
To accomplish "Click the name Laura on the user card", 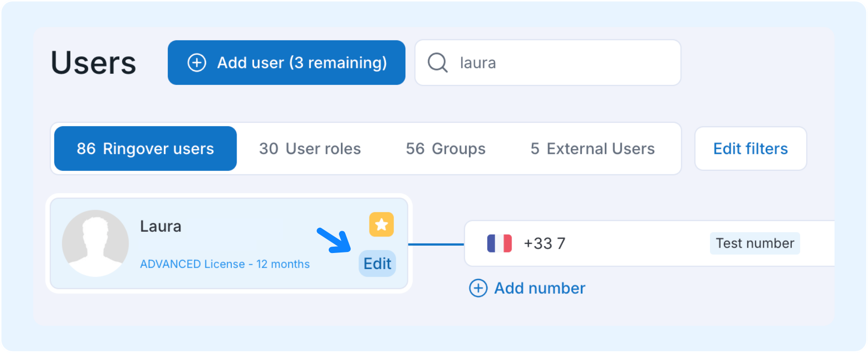I will tap(161, 226).
